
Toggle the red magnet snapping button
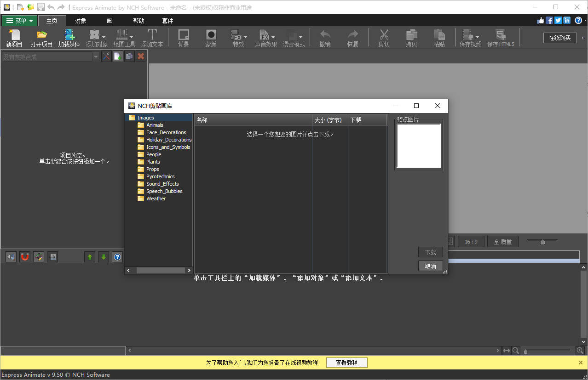coord(25,257)
